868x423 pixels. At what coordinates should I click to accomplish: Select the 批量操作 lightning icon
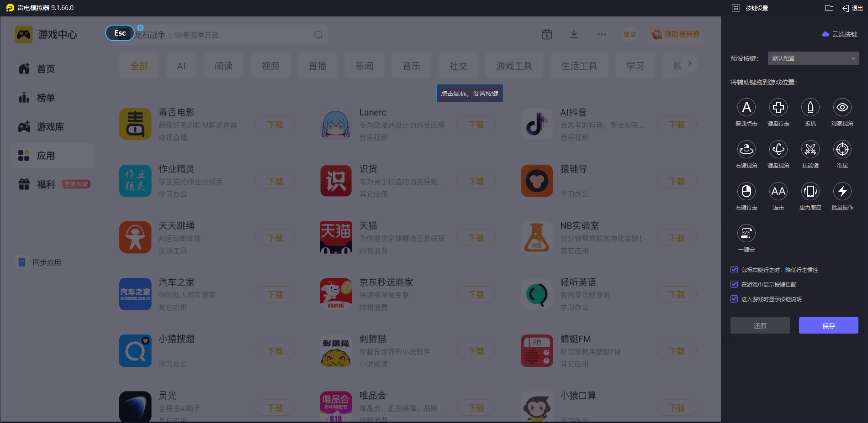(x=842, y=191)
